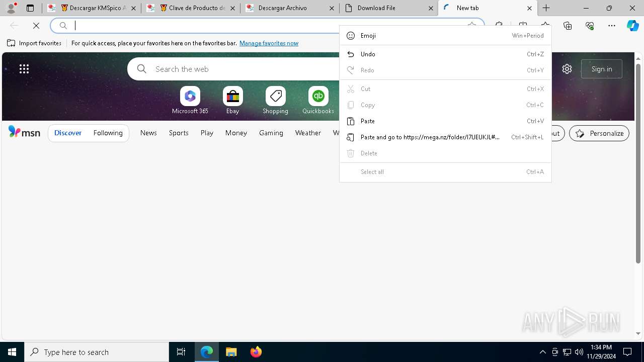Screen dimensions: 644x362
Task: Open Shopping quick link tile
Action: (x=275, y=101)
